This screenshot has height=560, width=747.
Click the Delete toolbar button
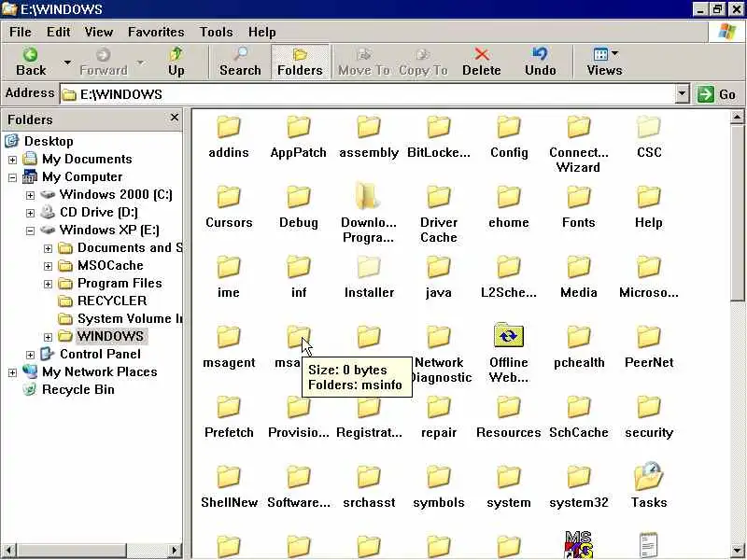(481, 62)
